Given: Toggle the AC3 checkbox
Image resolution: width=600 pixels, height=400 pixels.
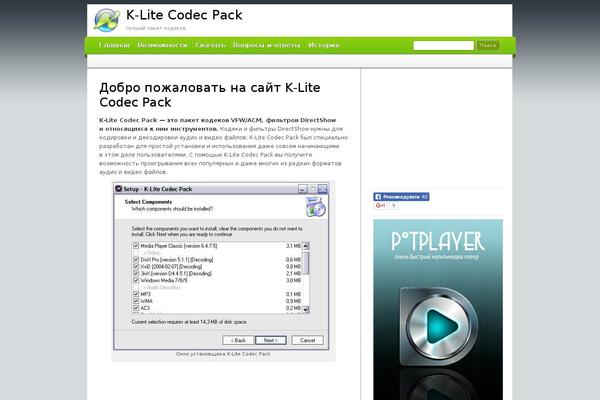Looking at the screenshot, I should [x=136, y=308].
